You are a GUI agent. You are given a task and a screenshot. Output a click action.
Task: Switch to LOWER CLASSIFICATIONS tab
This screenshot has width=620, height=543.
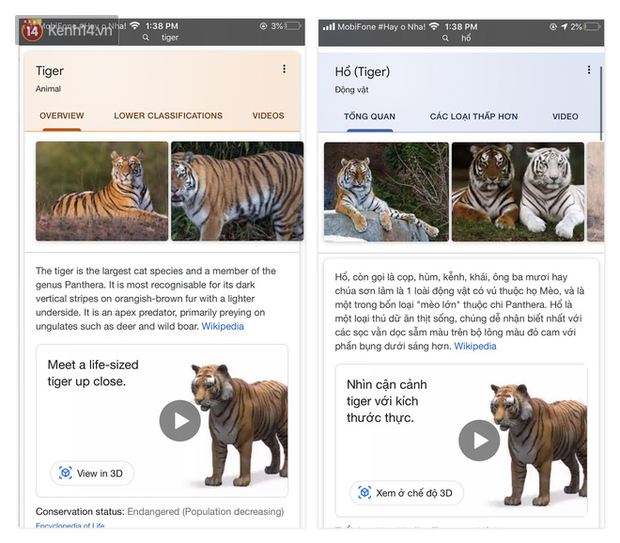click(168, 116)
